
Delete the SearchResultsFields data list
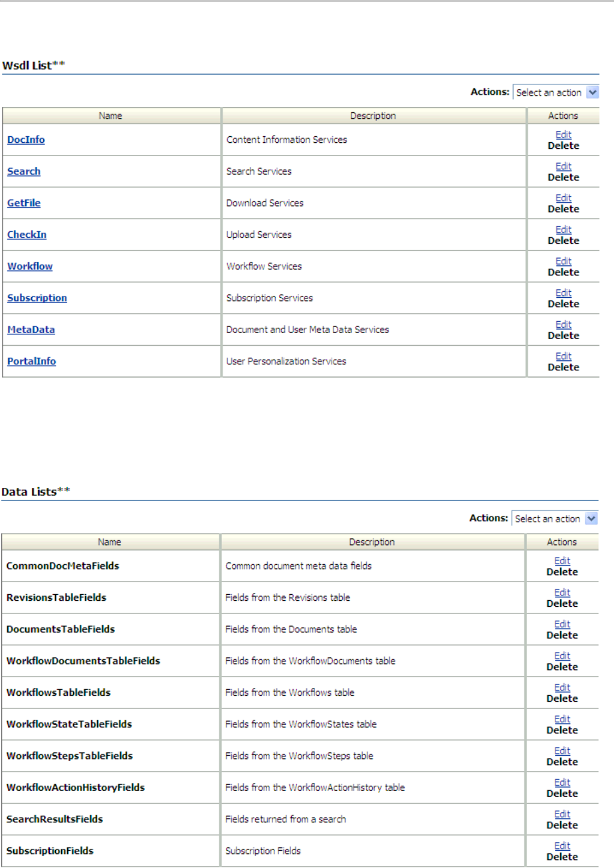(x=562, y=825)
